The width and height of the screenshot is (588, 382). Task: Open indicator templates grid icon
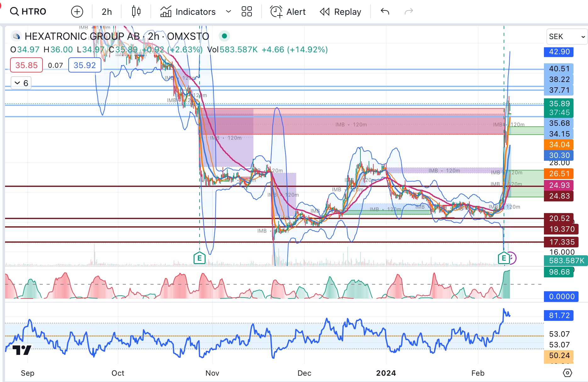click(x=247, y=12)
